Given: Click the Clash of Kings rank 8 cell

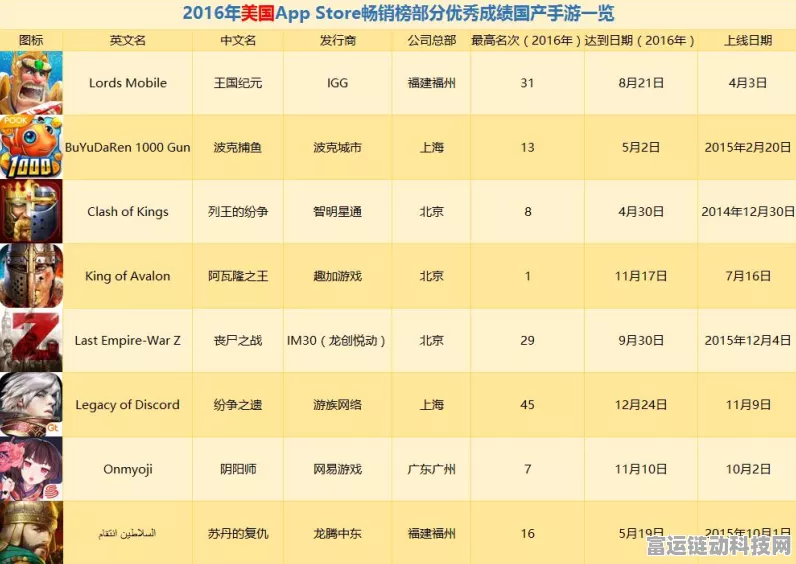Looking at the screenshot, I should (x=527, y=211).
